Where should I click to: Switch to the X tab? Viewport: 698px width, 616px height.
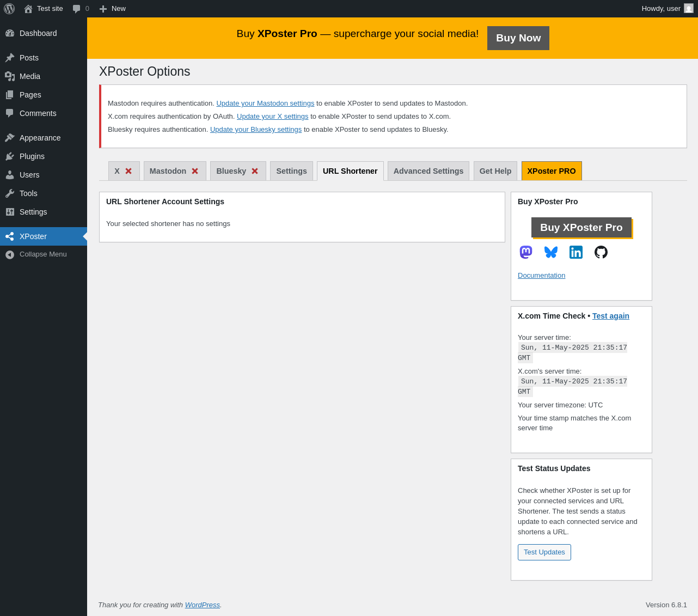click(124, 171)
